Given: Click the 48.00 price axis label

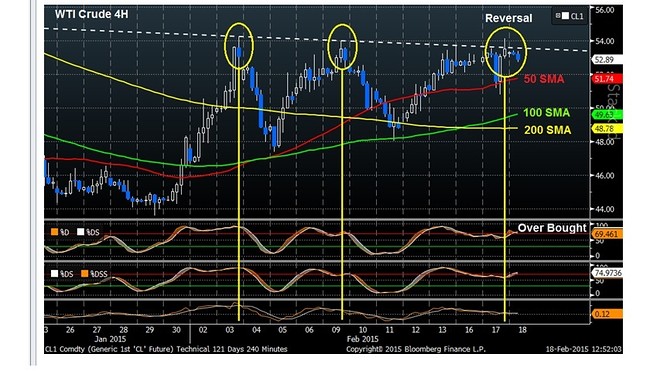Looking at the screenshot, I should tap(605, 142).
